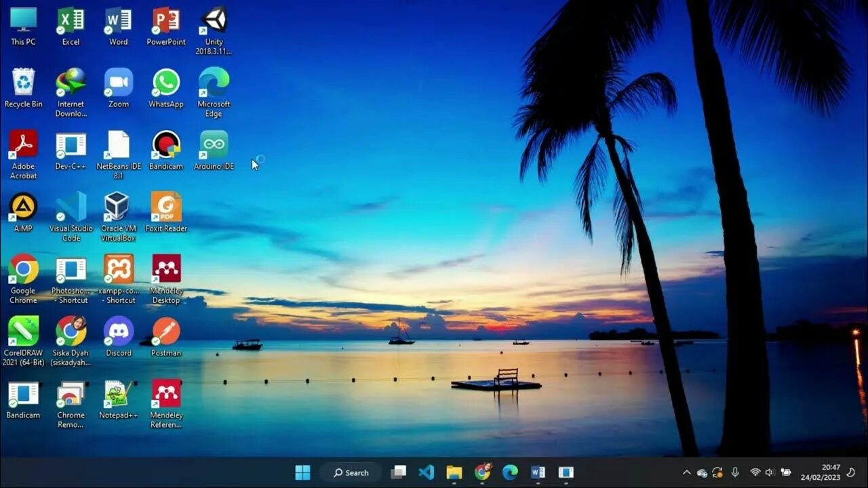Select the Bandicam taskbar window icon
Viewport: 868px width, 488px height.
click(x=566, y=472)
